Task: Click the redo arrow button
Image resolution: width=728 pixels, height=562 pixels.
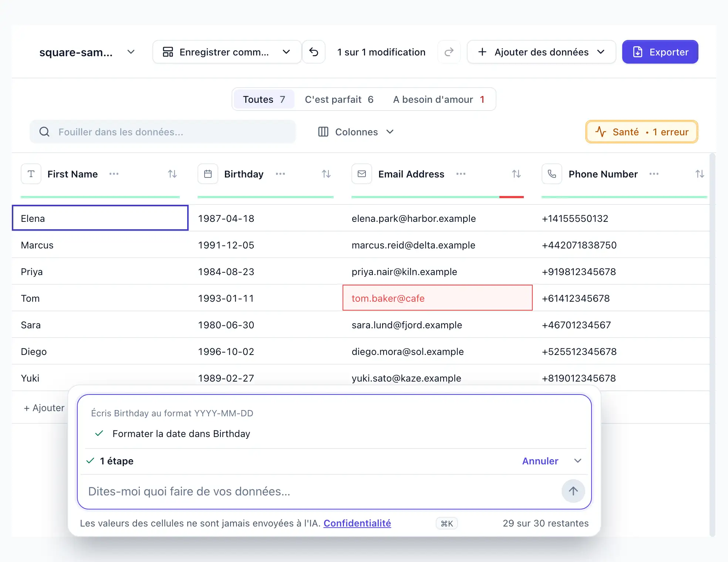Action: [449, 52]
